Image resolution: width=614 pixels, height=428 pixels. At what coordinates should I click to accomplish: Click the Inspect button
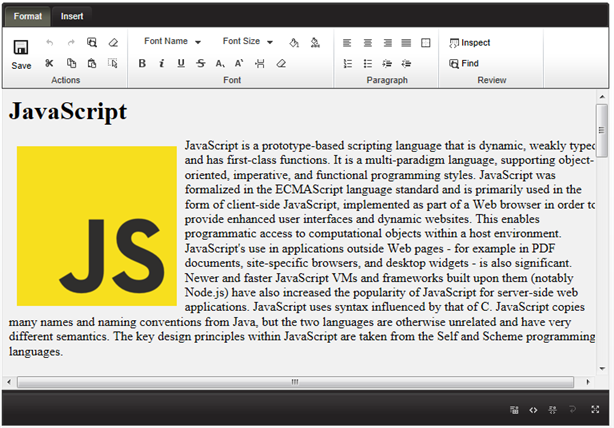470,43
